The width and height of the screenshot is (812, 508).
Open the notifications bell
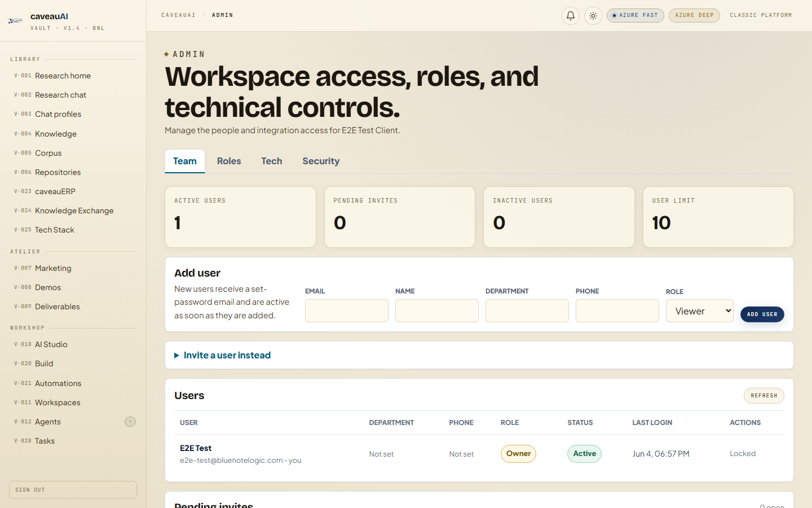click(571, 16)
